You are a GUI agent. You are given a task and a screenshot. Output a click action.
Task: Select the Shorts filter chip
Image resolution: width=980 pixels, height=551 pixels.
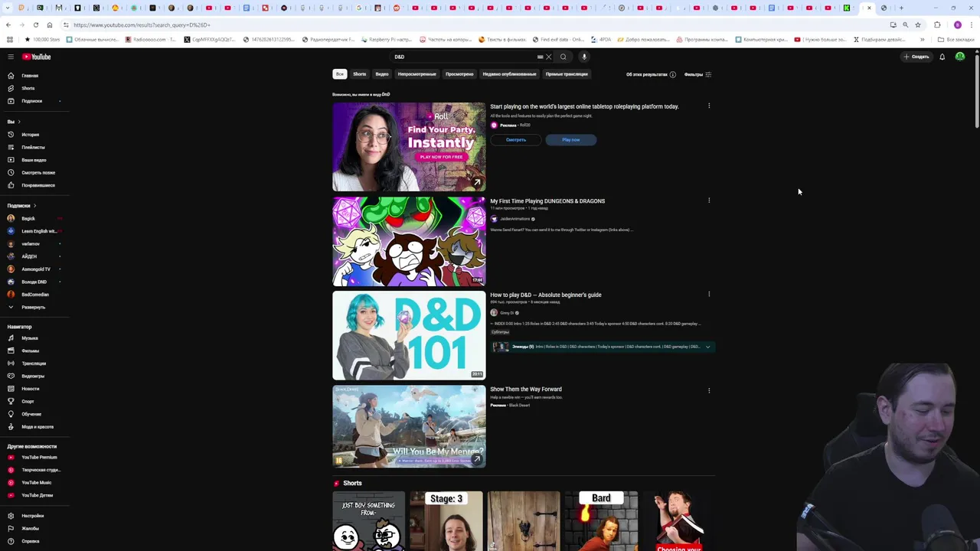pyautogui.click(x=359, y=74)
